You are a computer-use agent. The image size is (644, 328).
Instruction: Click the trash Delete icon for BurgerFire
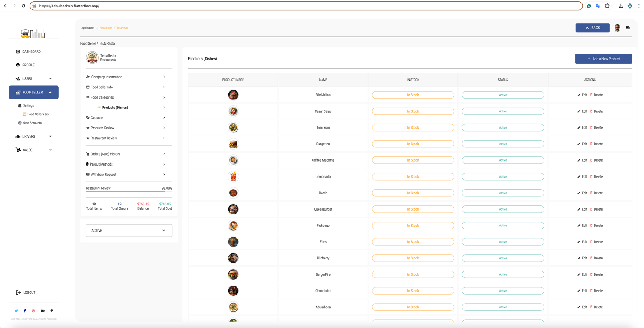pyautogui.click(x=591, y=274)
